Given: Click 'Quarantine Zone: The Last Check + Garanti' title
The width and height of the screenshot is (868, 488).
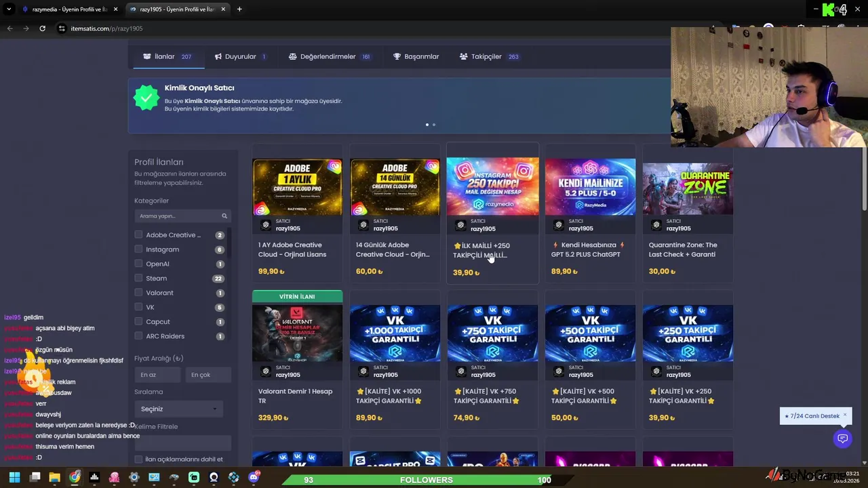Looking at the screenshot, I should tap(683, 249).
